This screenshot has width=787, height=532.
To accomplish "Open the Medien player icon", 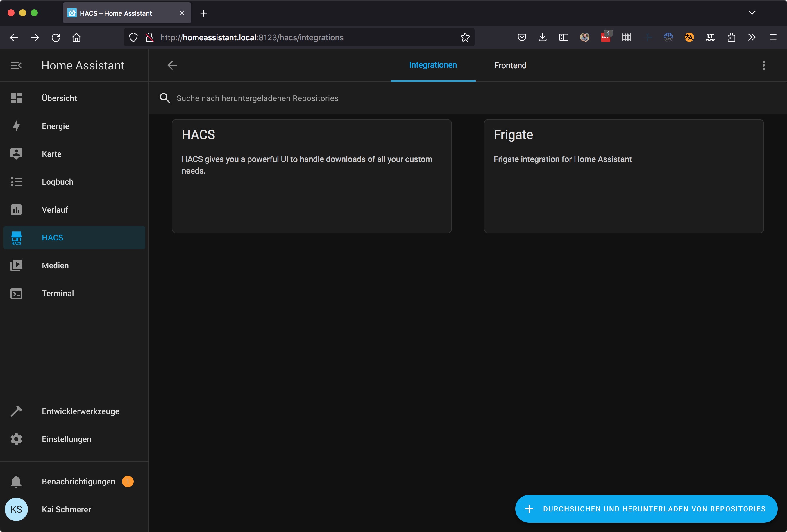I will click(16, 265).
